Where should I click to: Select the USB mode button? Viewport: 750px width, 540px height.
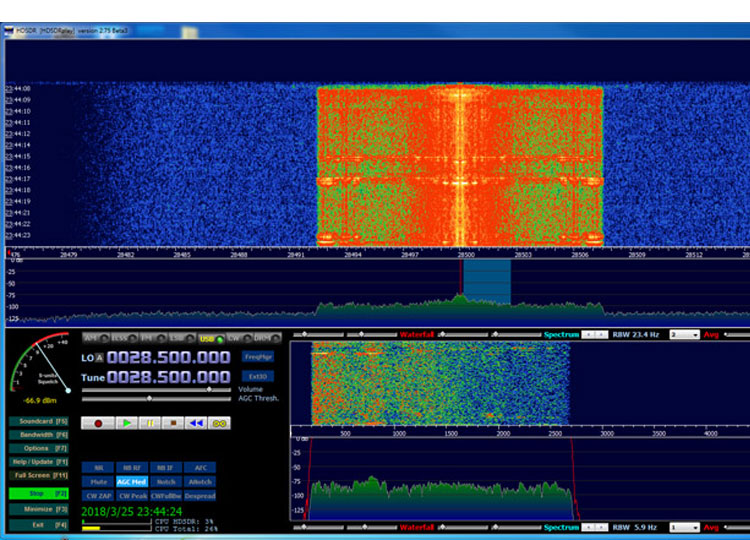(x=210, y=339)
